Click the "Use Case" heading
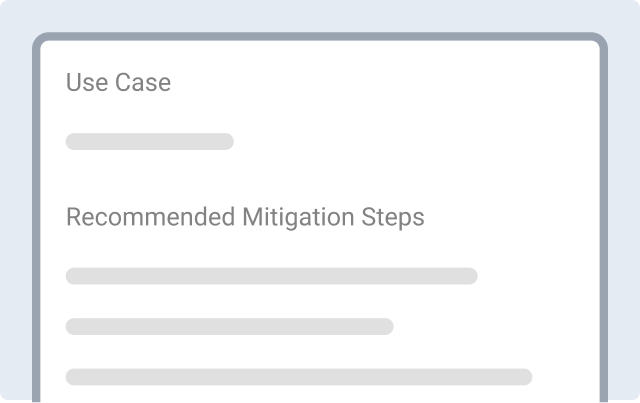The image size is (640, 403). (118, 82)
